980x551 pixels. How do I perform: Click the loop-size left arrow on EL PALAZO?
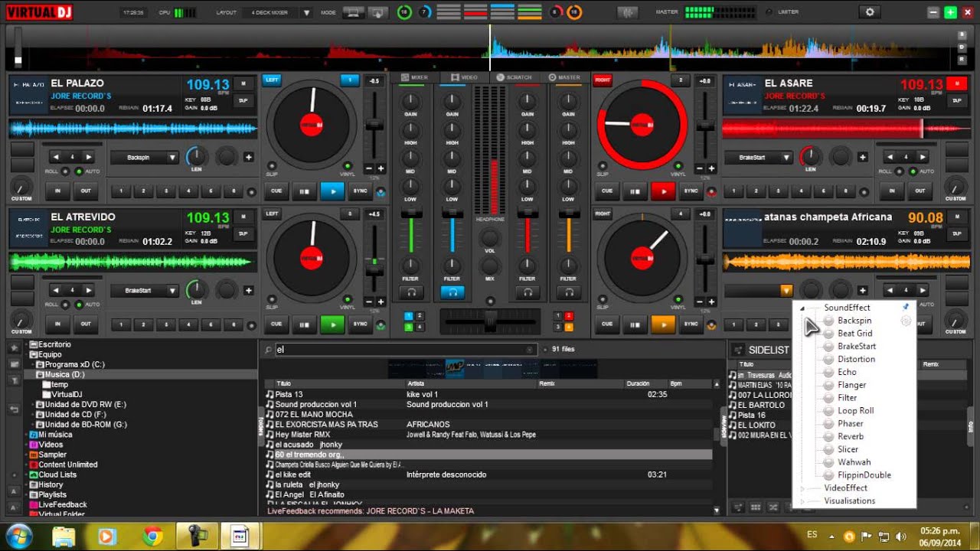(x=56, y=157)
